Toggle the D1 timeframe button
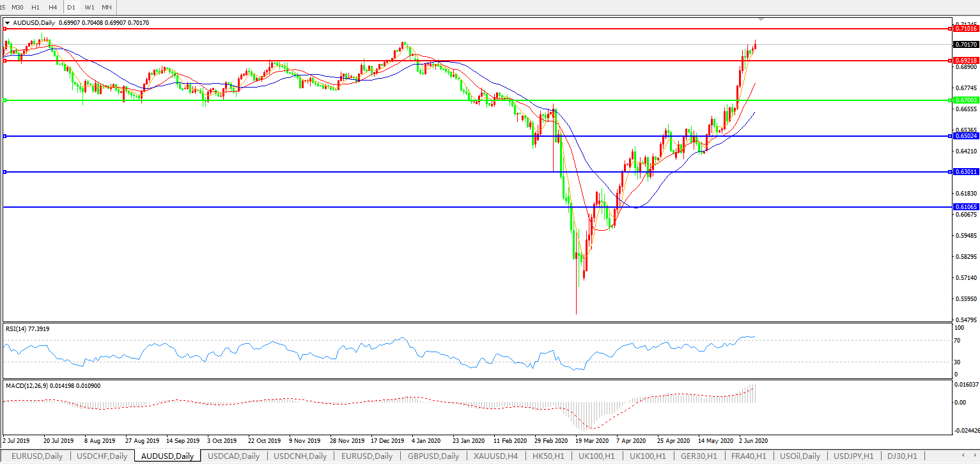The height and width of the screenshot is (464, 980). tap(71, 7)
